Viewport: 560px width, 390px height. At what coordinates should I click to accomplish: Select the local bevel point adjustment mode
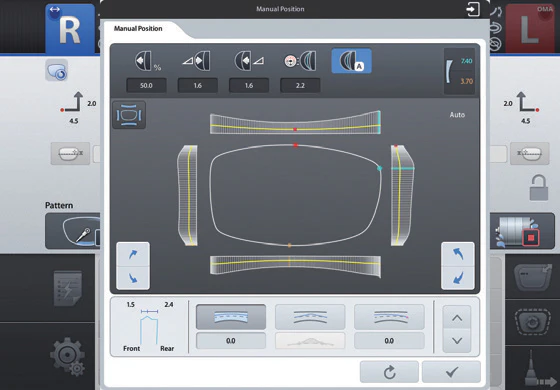coord(389,317)
